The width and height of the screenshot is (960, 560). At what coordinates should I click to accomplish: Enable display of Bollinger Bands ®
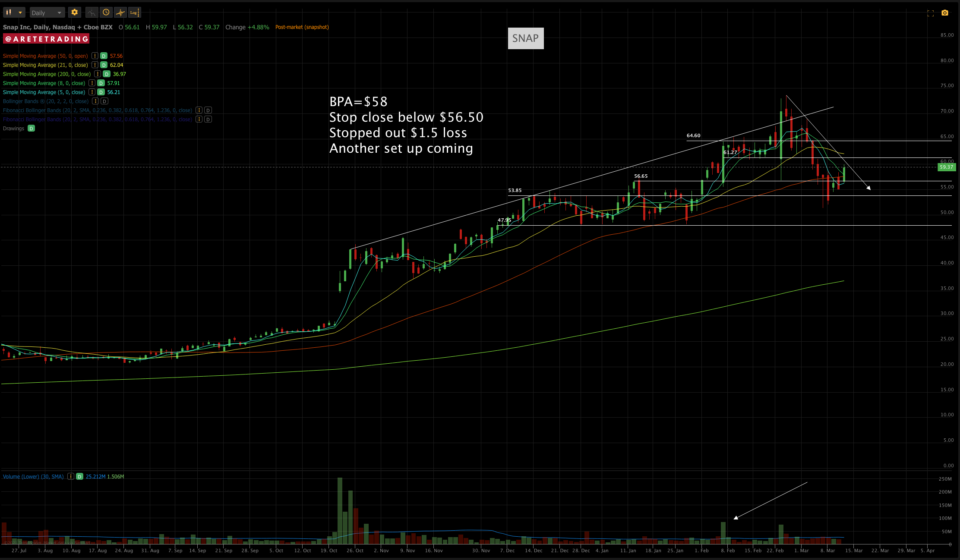pyautogui.click(x=104, y=101)
